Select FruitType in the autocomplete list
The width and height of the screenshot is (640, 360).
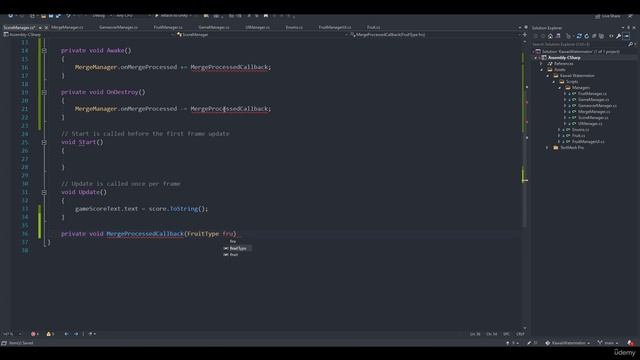[237, 248]
